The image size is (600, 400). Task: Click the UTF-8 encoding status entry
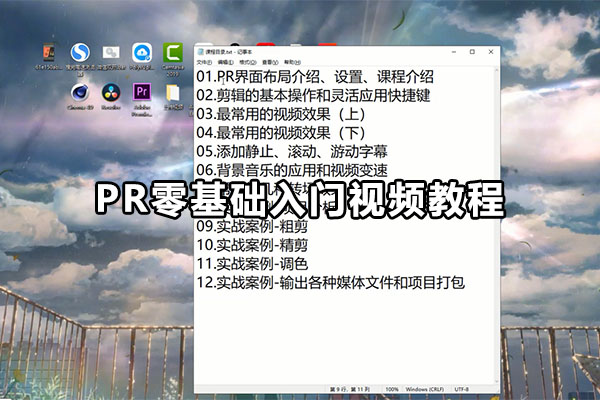461,389
